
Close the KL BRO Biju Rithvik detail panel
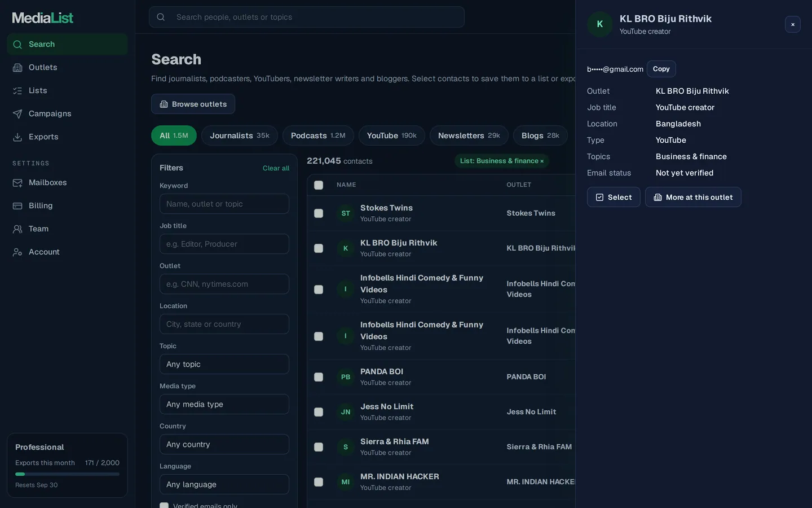tap(792, 24)
